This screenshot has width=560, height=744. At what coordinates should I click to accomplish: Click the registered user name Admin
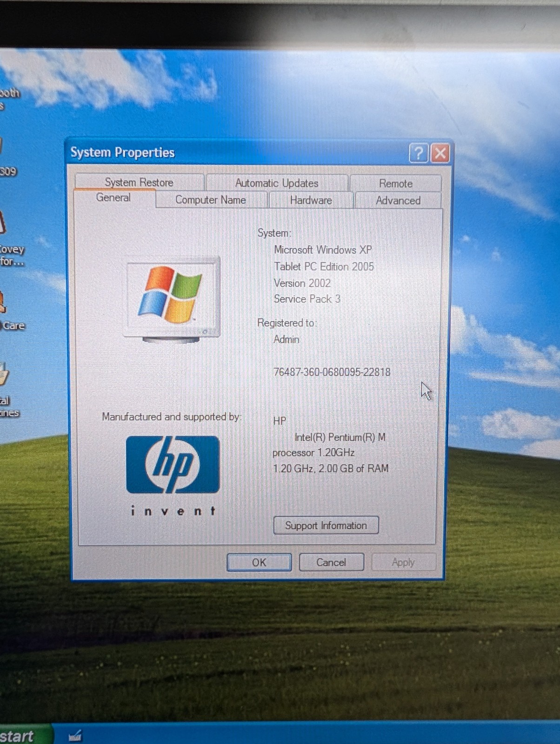(287, 339)
